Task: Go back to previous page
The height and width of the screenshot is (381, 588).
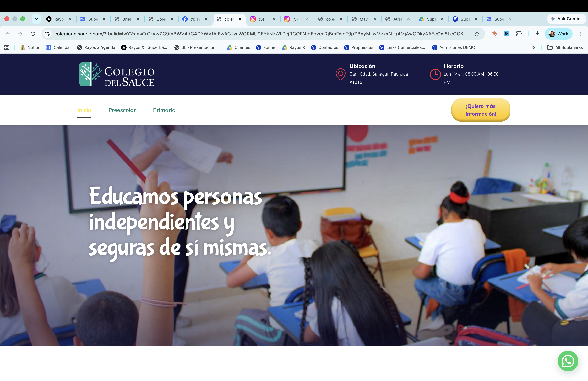Action: pos(8,34)
